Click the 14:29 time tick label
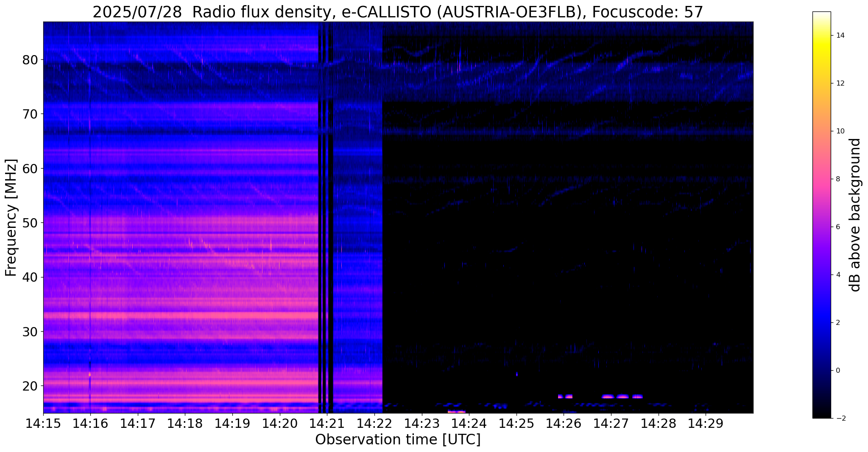The image size is (868, 452). click(706, 423)
